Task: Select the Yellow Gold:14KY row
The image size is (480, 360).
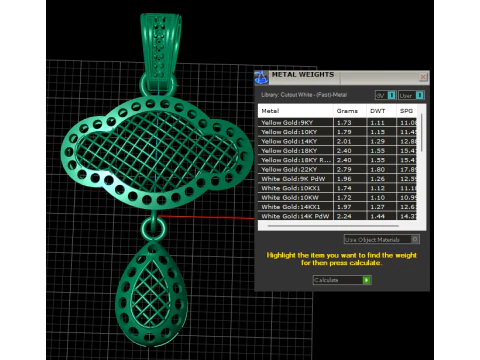Action: (x=337, y=141)
